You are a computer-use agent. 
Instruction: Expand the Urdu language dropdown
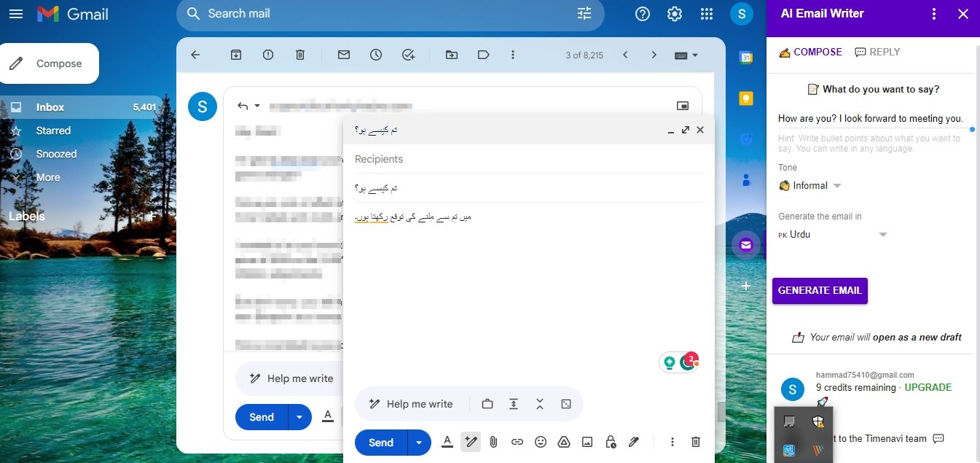[833, 235]
